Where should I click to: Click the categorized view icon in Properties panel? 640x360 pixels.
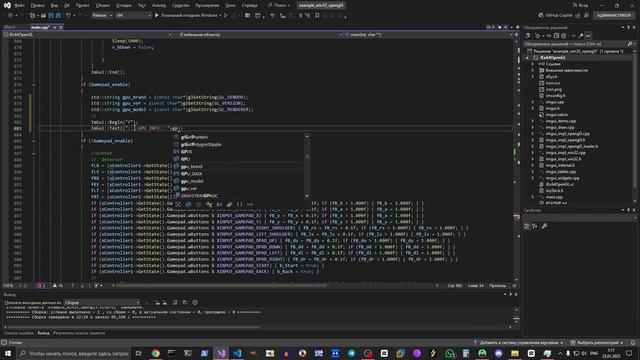point(527,226)
